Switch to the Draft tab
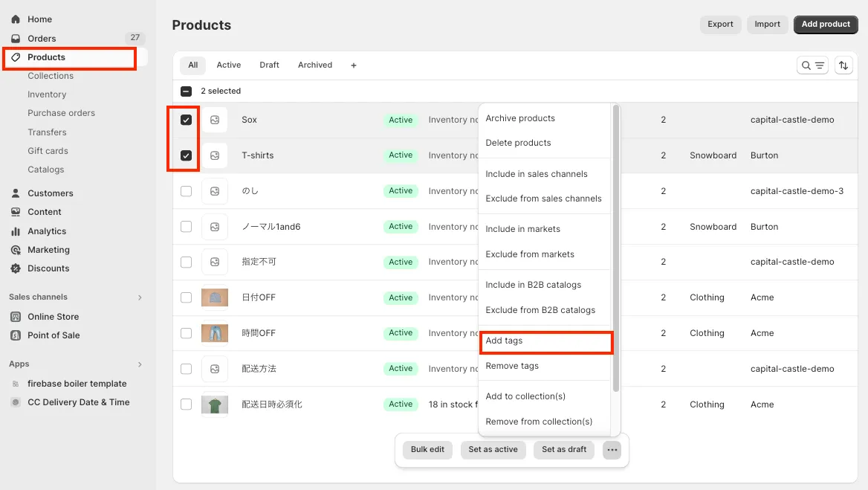The width and height of the screenshot is (868, 490). click(269, 65)
